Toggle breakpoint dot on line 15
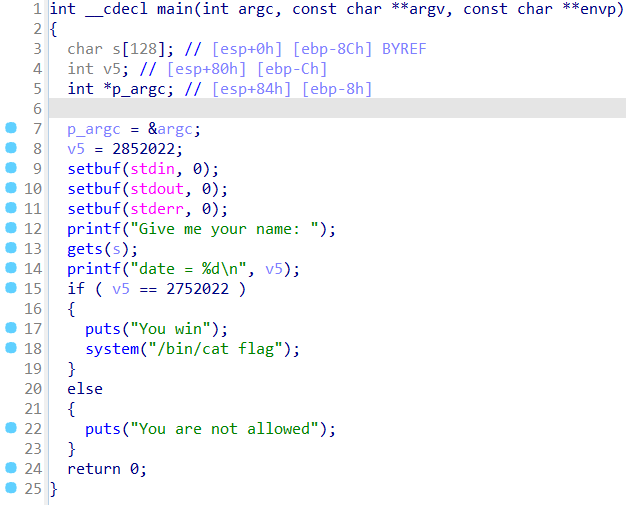The height and width of the screenshot is (505, 626). pyautogui.click(x=11, y=287)
